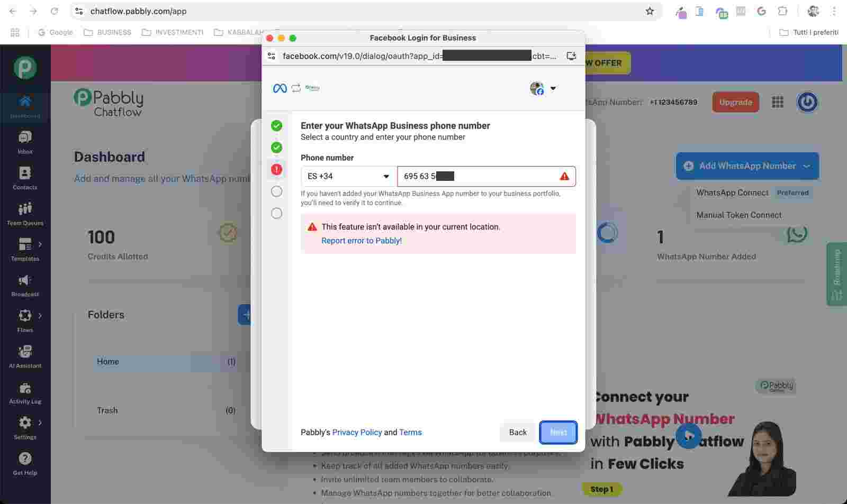Click the Meta logo in login dialog
Viewport: 847px width, 504px height.
tap(280, 88)
